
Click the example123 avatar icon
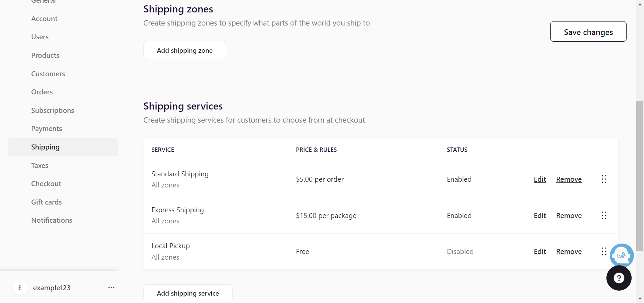tap(20, 288)
